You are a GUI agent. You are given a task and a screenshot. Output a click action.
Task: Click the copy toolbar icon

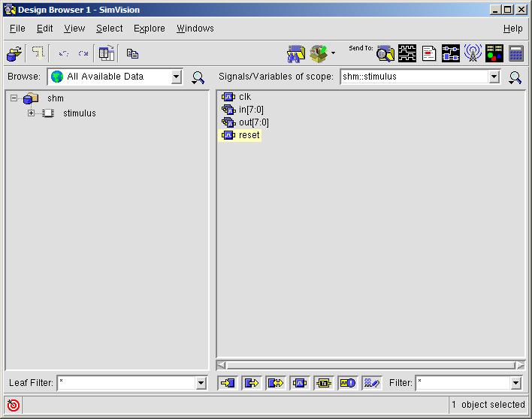tap(132, 53)
